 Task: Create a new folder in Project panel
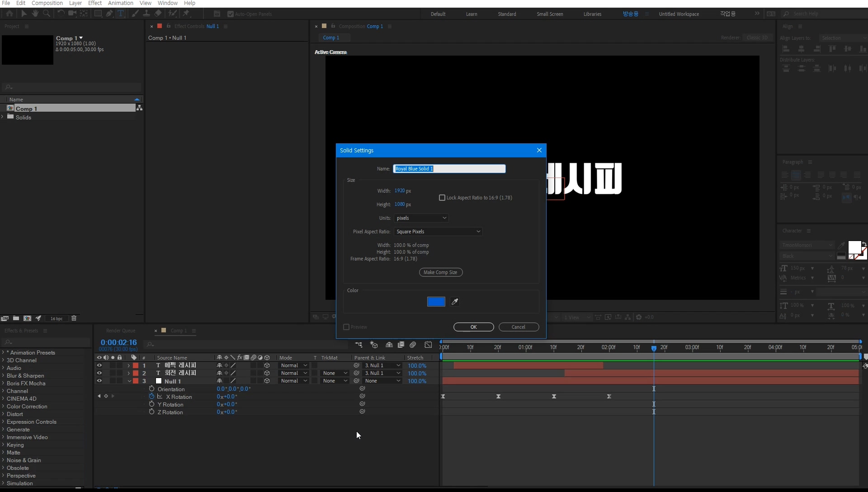pos(16,318)
